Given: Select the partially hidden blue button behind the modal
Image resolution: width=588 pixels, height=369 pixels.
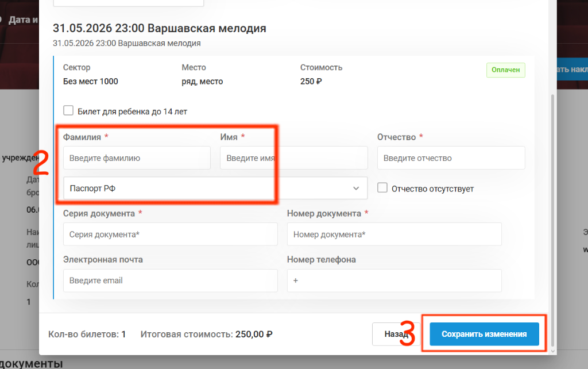Looking at the screenshot, I should click(572, 70).
